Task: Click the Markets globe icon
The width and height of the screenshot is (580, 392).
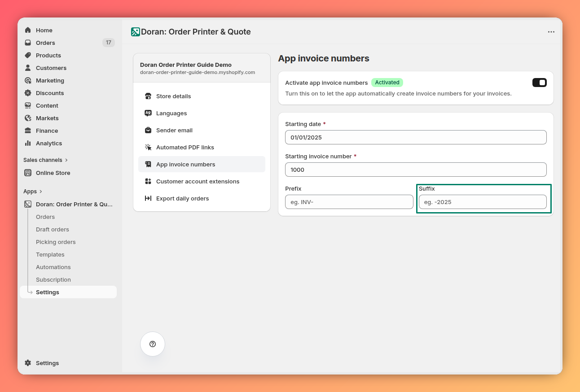Action: coord(28,118)
